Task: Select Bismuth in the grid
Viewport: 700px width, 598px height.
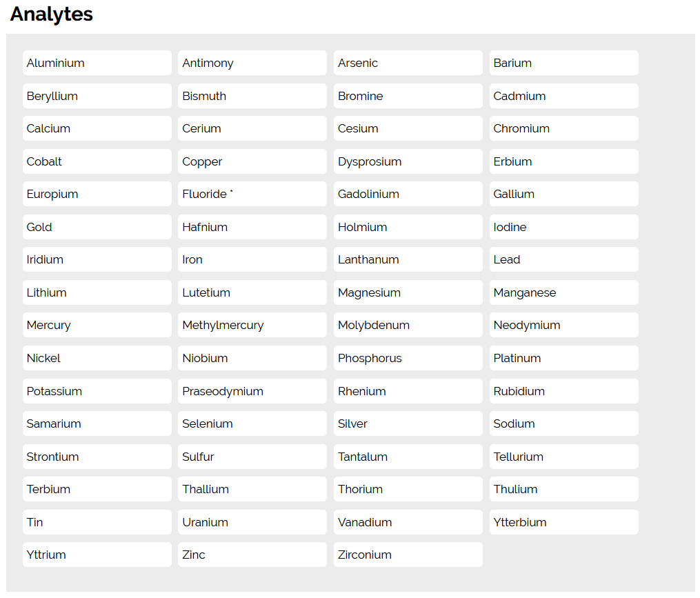Action: (252, 96)
